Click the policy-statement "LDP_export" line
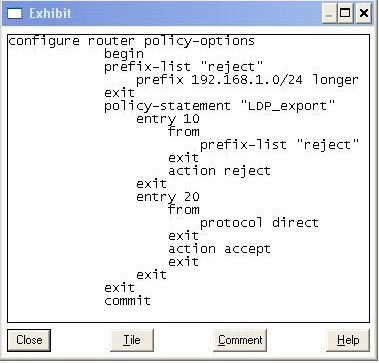 point(219,106)
